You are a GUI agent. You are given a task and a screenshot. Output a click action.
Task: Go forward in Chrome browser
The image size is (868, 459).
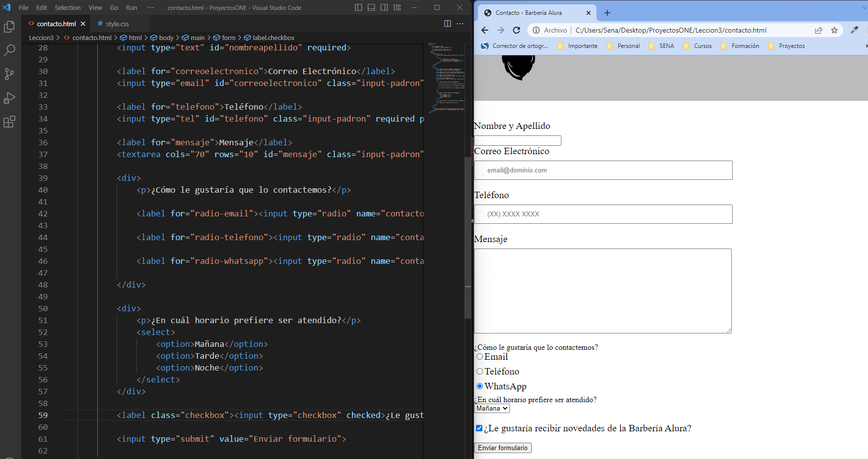[x=501, y=30]
